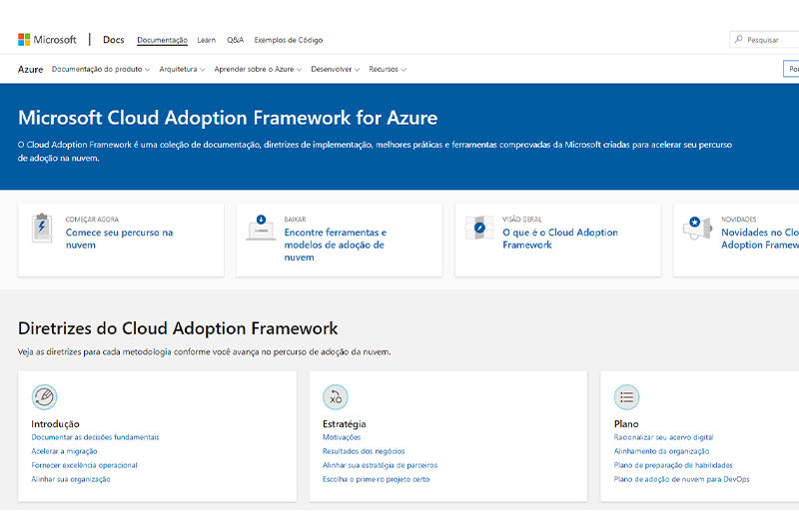This screenshot has width=799, height=532.
Task: Click Escolha o primeiro projeto certo link
Action: pos(377,479)
